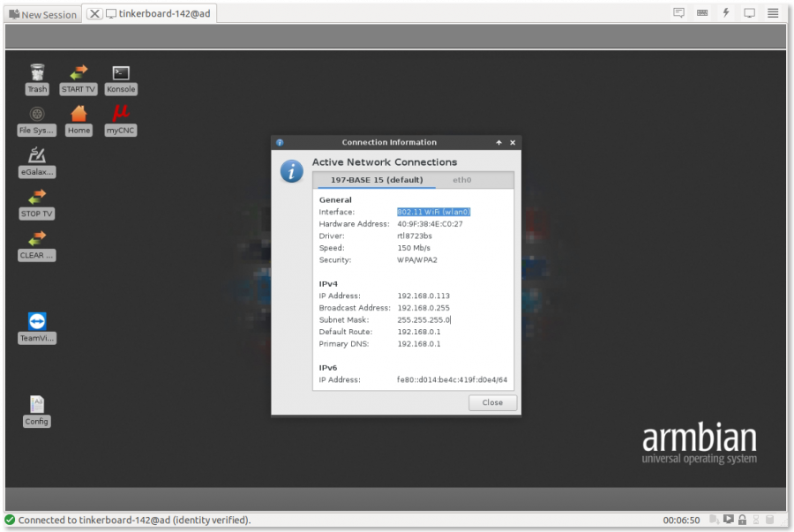The image size is (794, 532).
Task: Switch to the eth0 connection tab
Action: (462, 180)
